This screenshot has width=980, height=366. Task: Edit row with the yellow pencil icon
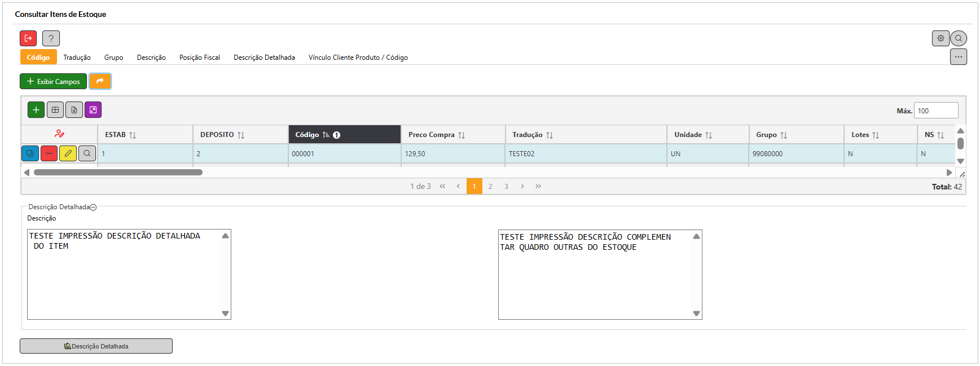click(68, 153)
